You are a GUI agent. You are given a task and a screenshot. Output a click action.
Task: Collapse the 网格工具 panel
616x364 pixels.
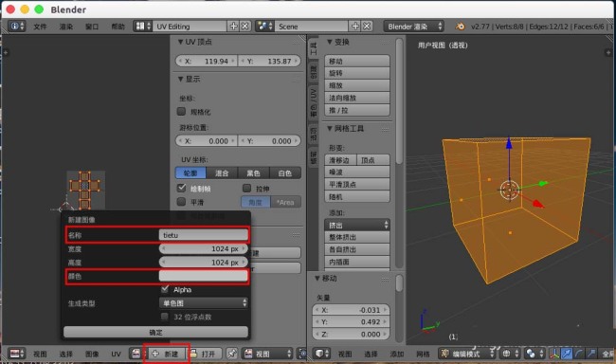click(x=330, y=129)
